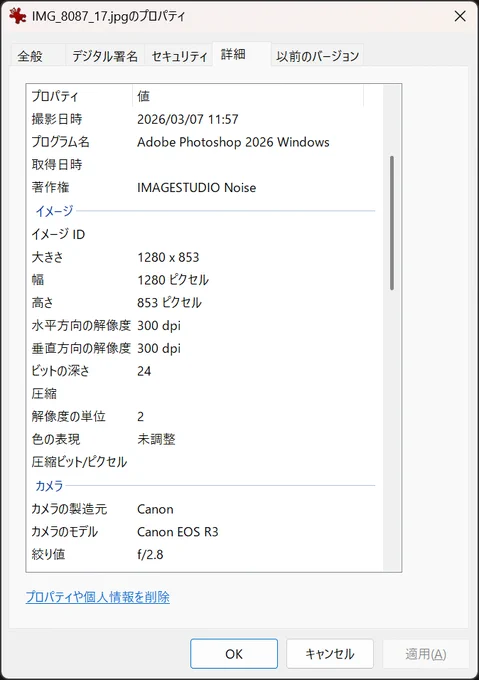The image size is (479, 680).
Task: Click the プロパティ column header
Action: click(80, 96)
